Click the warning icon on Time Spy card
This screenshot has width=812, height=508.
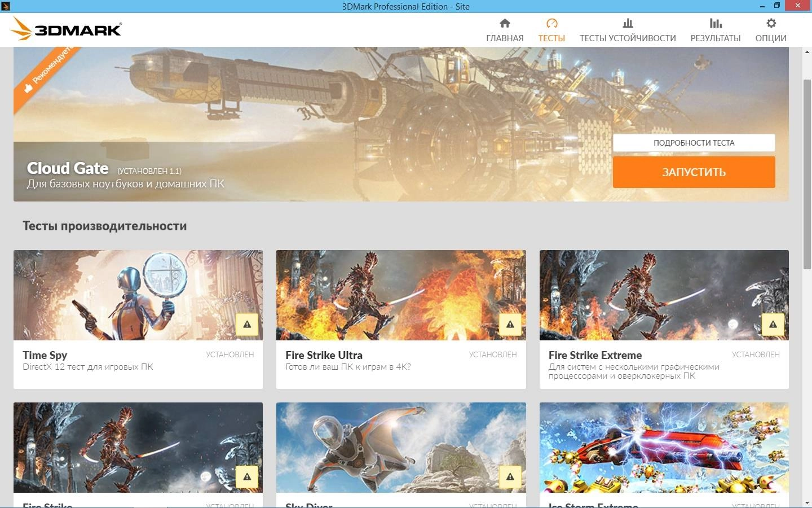tap(247, 324)
